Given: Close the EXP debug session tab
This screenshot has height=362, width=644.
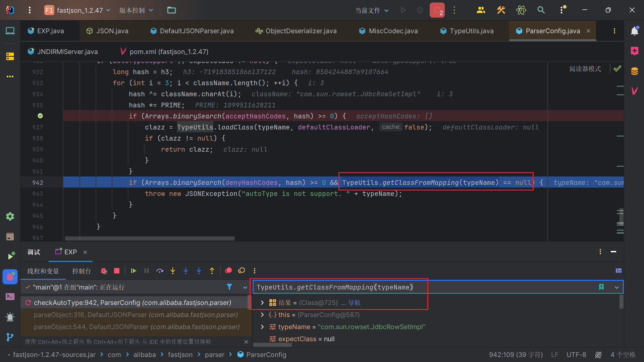Looking at the screenshot, I should pyautogui.click(x=85, y=252).
